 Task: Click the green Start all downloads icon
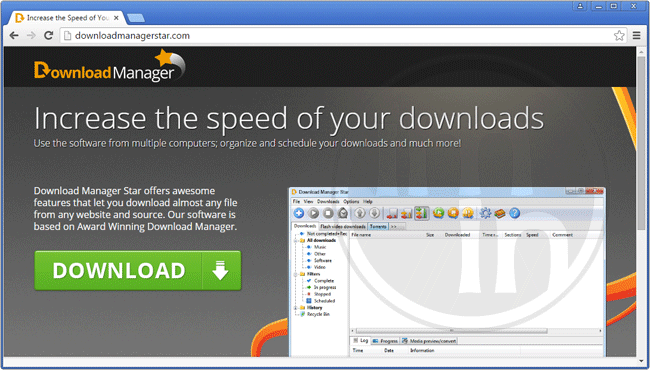tap(439, 213)
